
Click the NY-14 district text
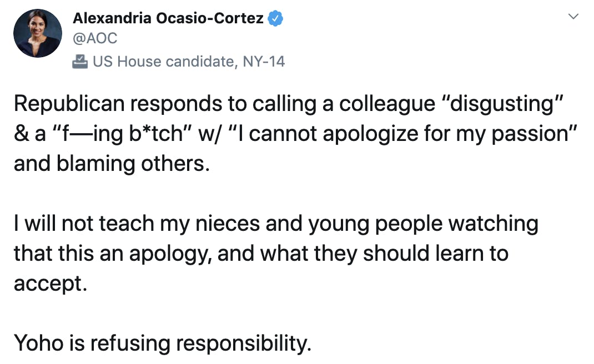coord(264,62)
